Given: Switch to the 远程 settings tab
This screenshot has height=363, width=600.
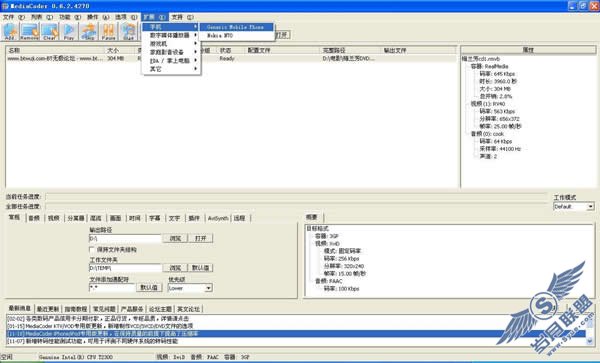Looking at the screenshot, I should click(x=240, y=218).
